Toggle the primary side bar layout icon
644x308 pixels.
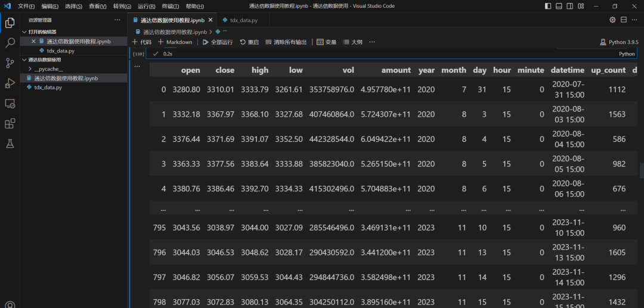[548, 6]
